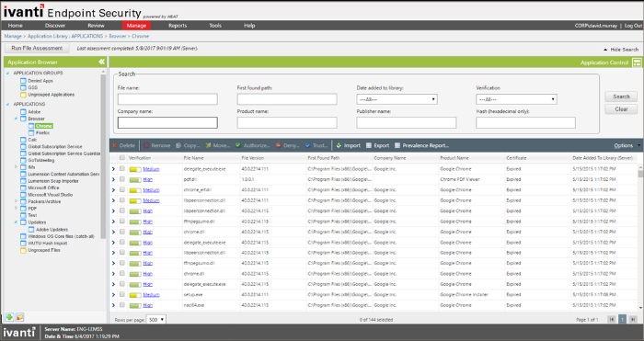Open the Discover menu
This screenshot has height=341, width=644.
pyautogui.click(x=55, y=26)
